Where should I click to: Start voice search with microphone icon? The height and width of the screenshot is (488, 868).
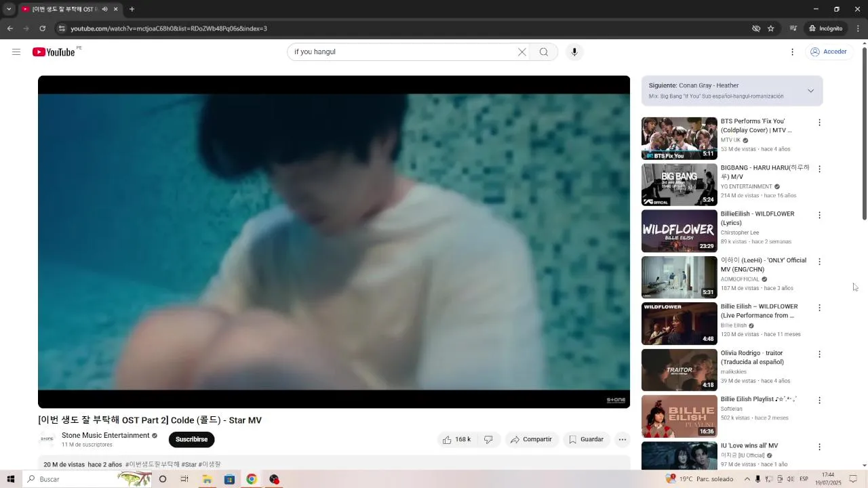click(x=574, y=52)
